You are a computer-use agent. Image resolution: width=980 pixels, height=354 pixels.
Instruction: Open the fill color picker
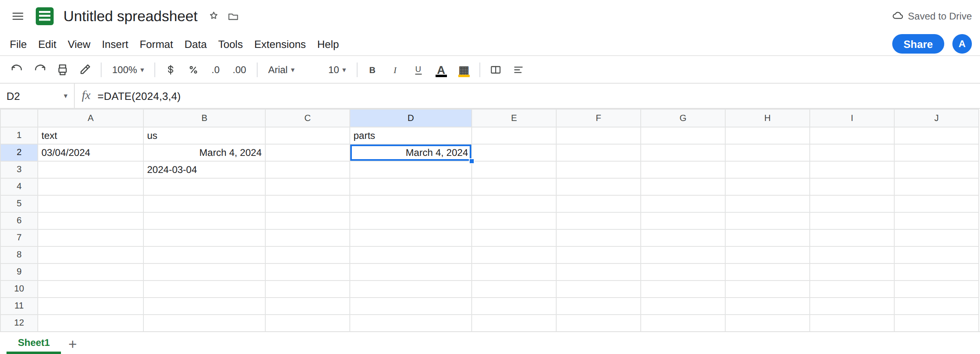464,70
